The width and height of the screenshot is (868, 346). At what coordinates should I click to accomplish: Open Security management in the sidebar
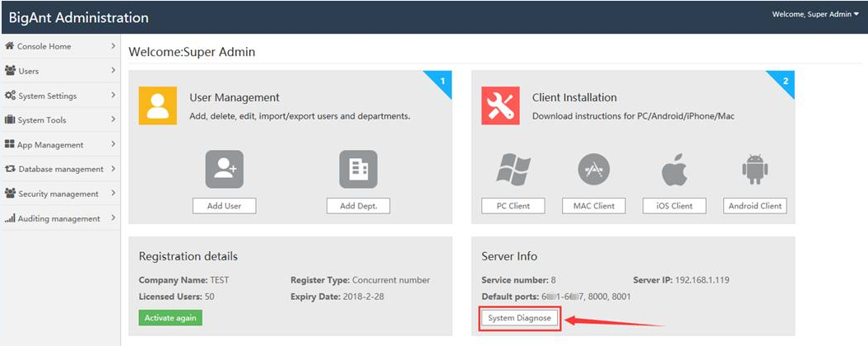click(x=60, y=194)
